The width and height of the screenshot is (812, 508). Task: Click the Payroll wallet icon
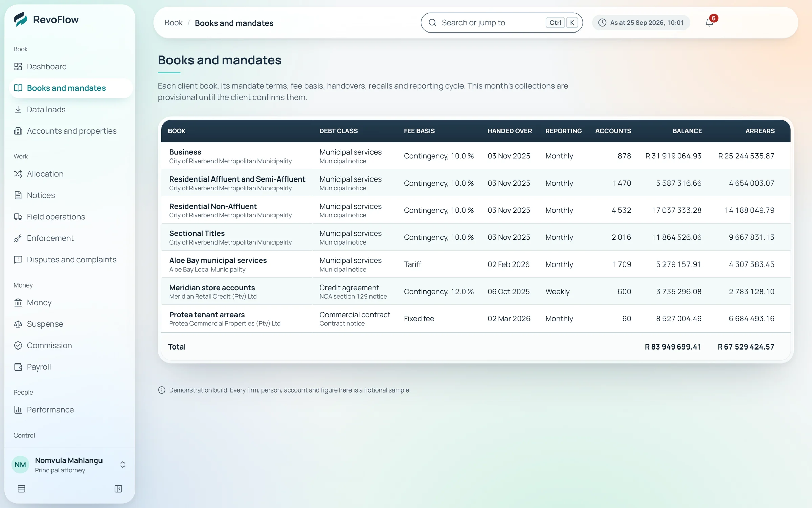[18, 367]
